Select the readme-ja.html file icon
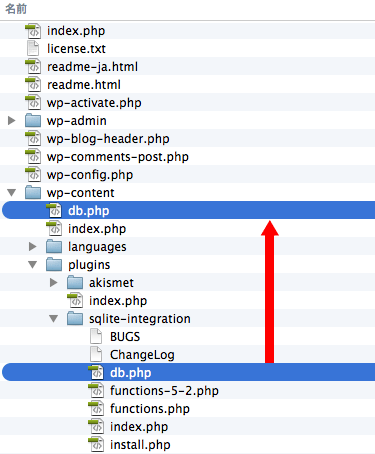This screenshot has width=375, height=454. coord(33,67)
